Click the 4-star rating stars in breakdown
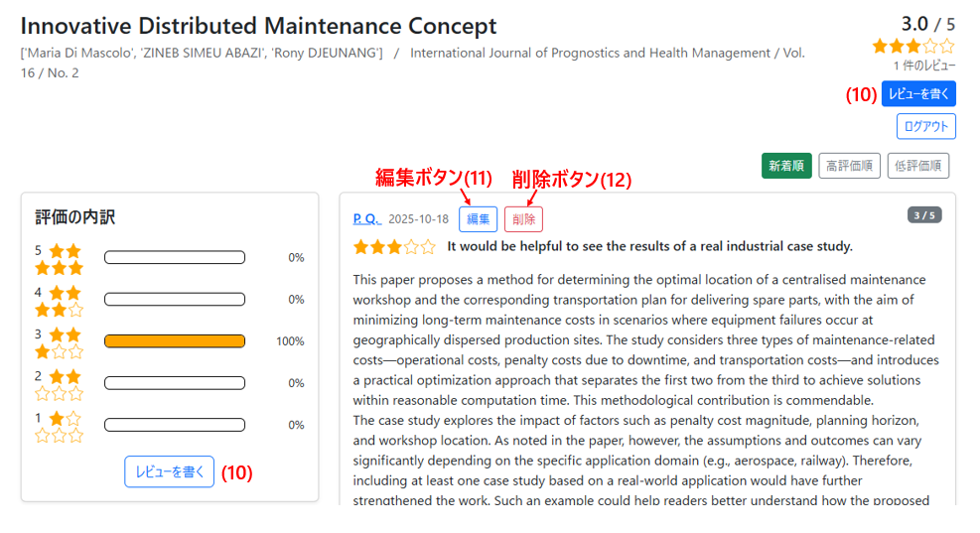980x533 pixels. 60,301
